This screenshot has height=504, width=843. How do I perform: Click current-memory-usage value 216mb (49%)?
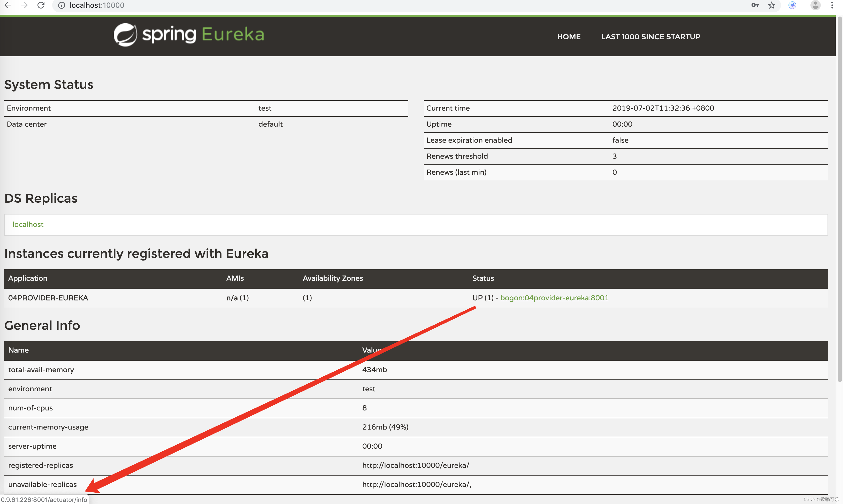tap(385, 427)
